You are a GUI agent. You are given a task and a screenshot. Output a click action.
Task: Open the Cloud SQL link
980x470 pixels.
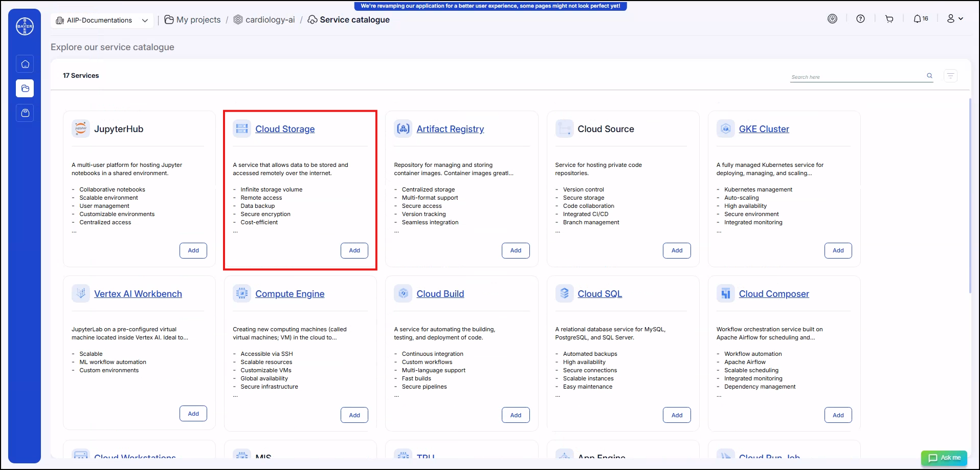(x=600, y=294)
